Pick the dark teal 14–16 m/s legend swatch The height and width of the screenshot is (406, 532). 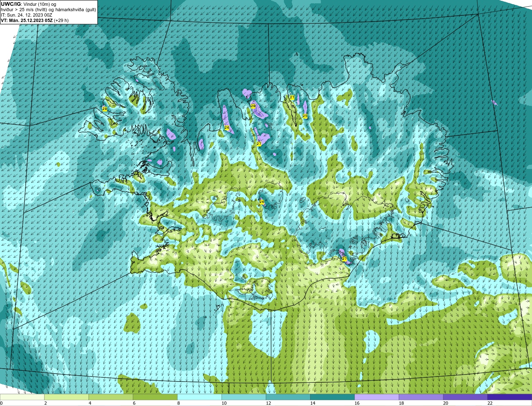[332, 397]
